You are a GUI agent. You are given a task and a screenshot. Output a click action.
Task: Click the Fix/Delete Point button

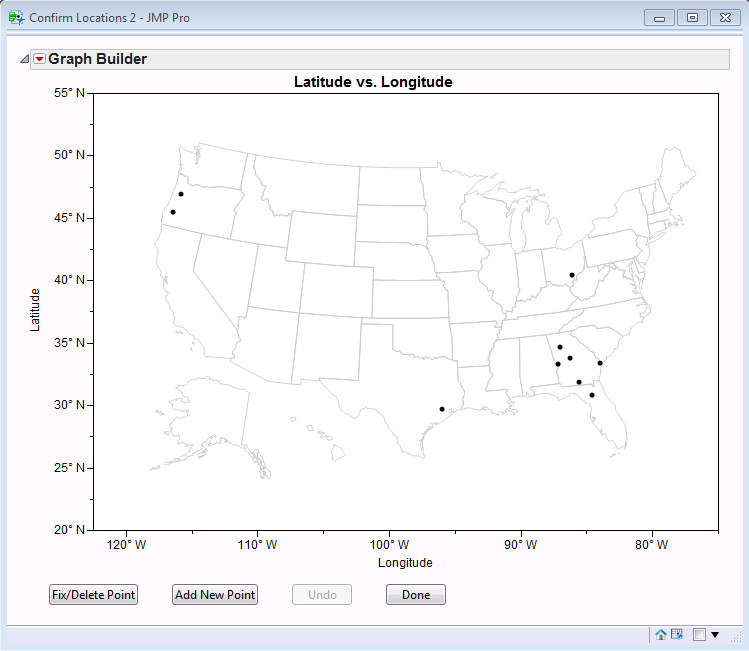pos(94,595)
